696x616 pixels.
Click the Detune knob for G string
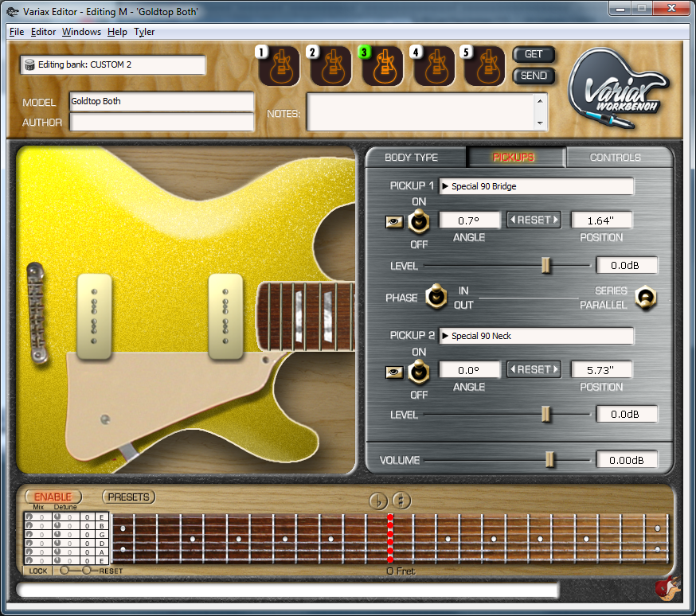pyautogui.click(x=57, y=534)
